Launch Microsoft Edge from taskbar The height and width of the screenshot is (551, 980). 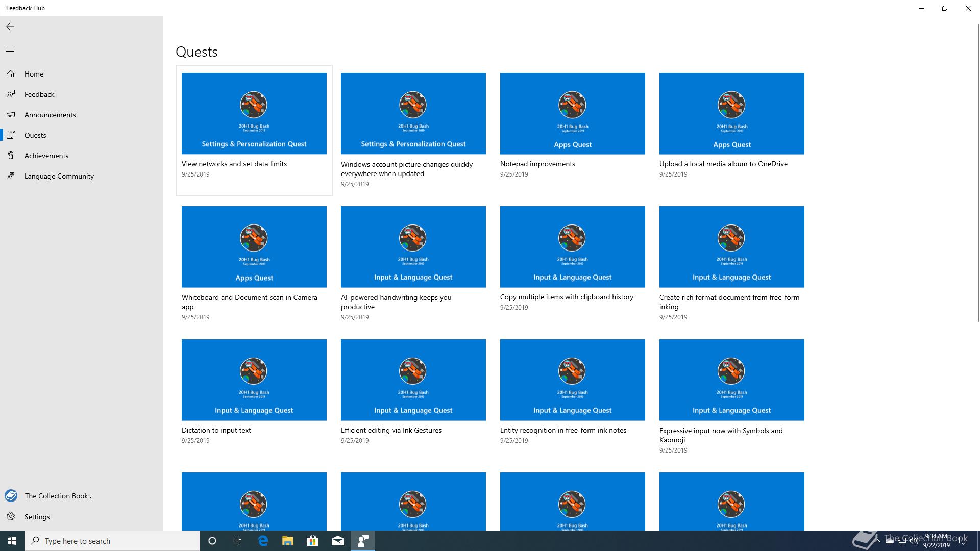tap(263, 541)
